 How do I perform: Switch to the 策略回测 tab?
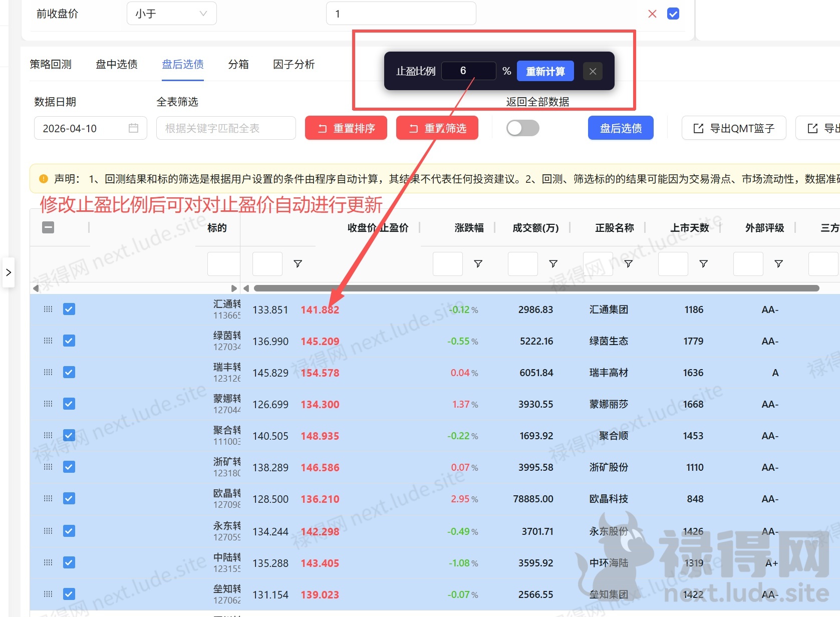51,64
